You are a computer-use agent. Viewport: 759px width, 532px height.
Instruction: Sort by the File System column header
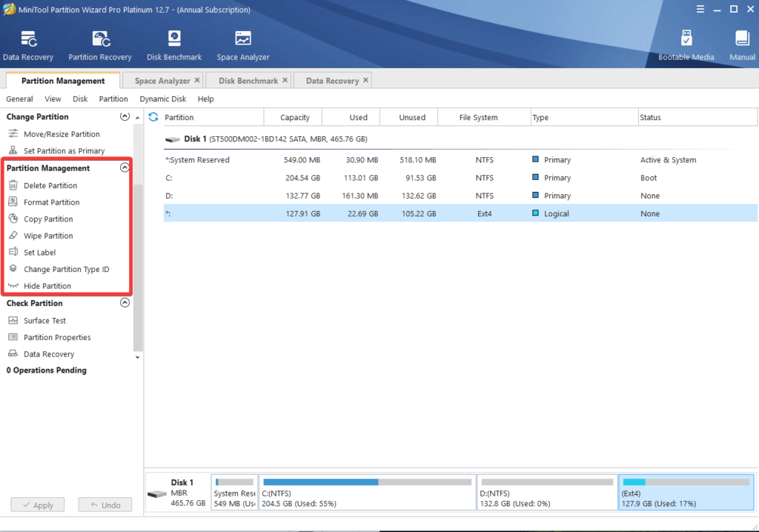pyautogui.click(x=484, y=117)
